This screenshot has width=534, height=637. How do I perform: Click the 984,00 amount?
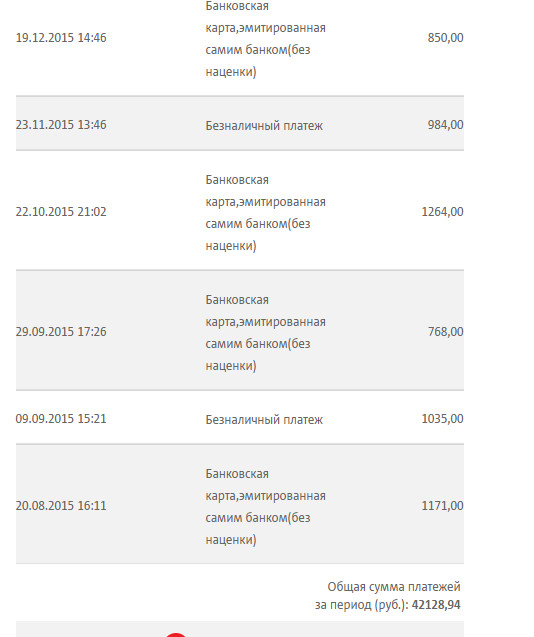click(x=445, y=125)
